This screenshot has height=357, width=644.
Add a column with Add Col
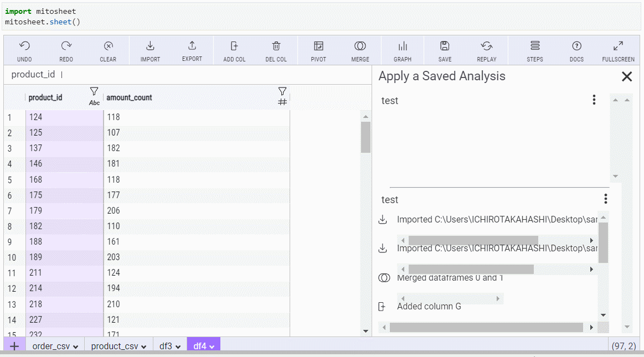pyautogui.click(x=234, y=46)
